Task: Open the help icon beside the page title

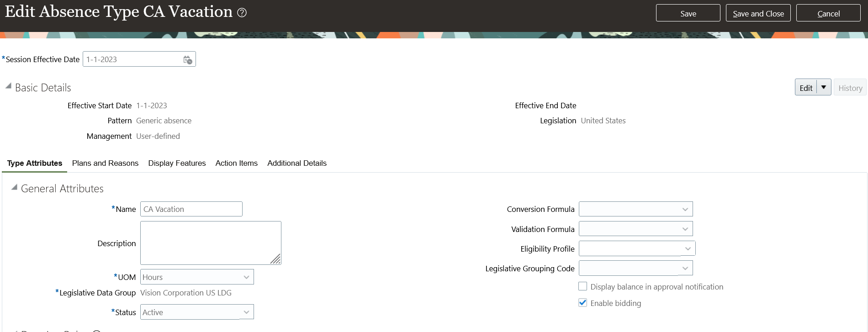Action: coord(242,13)
